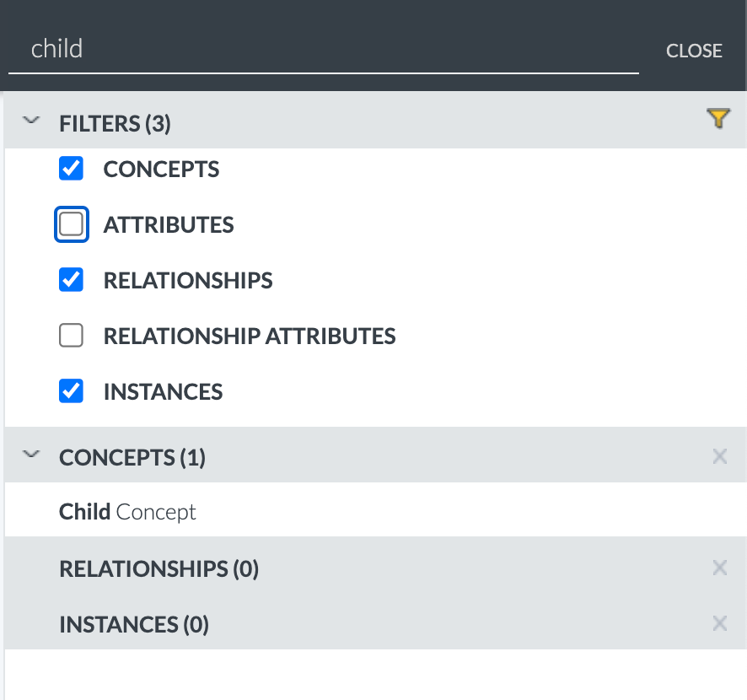Click the Filters (3) header label
Viewport: 747px width, 700px height.
coord(115,124)
